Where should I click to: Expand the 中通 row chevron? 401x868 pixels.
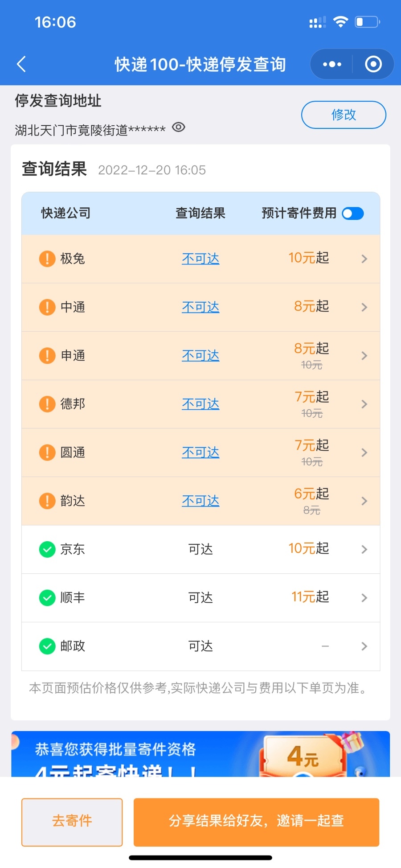[x=364, y=307]
